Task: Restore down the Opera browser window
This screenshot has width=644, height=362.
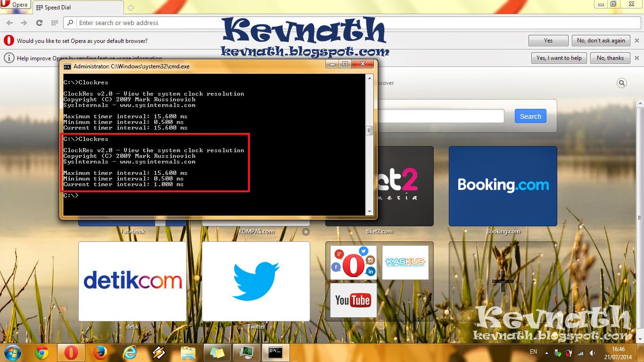Action: [x=613, y=4]
